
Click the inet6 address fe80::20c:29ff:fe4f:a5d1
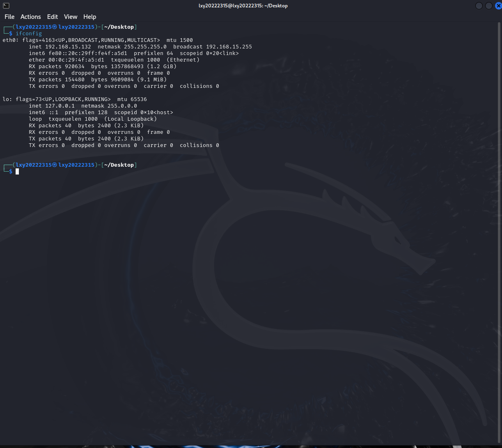(x=88, y=53)
